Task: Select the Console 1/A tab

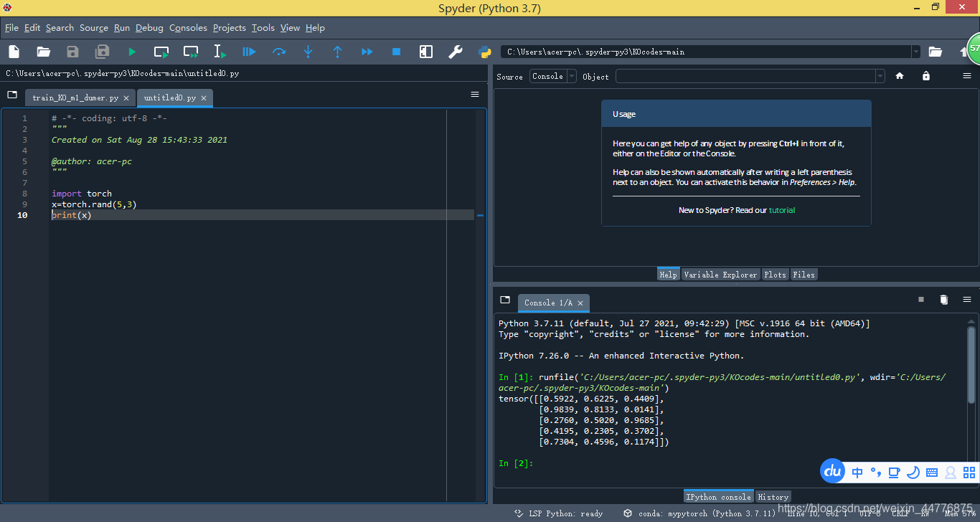Action: [553, 303]
